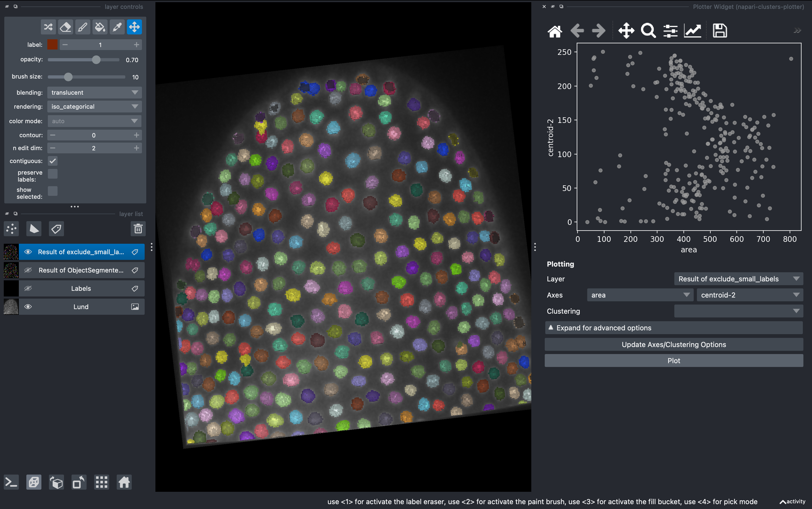Switch to the paint brush tool
812x509 pixels.
point(83,27)
